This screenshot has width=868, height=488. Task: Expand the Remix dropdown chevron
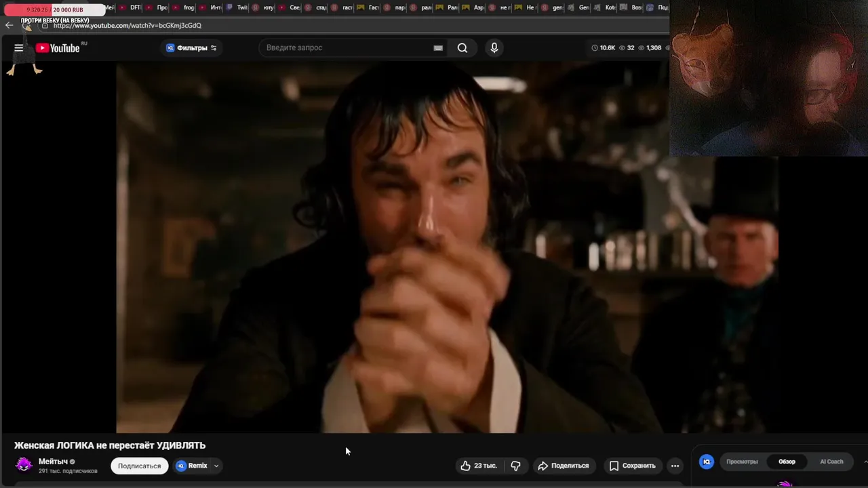coord(216,466)
